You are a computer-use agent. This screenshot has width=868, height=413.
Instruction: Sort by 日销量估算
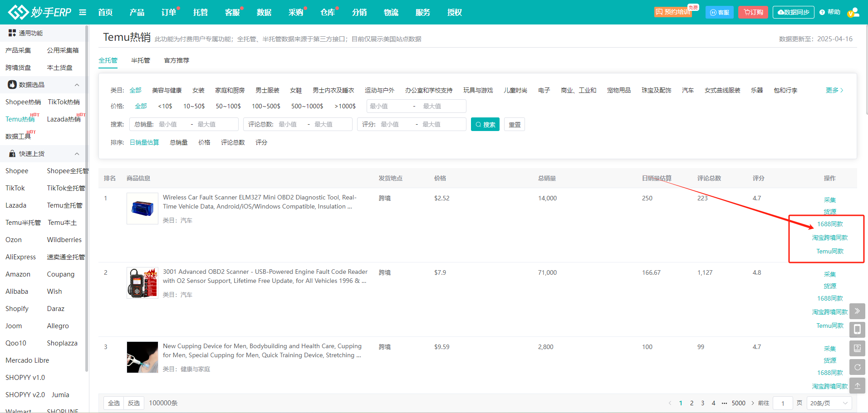pos(144,142)
